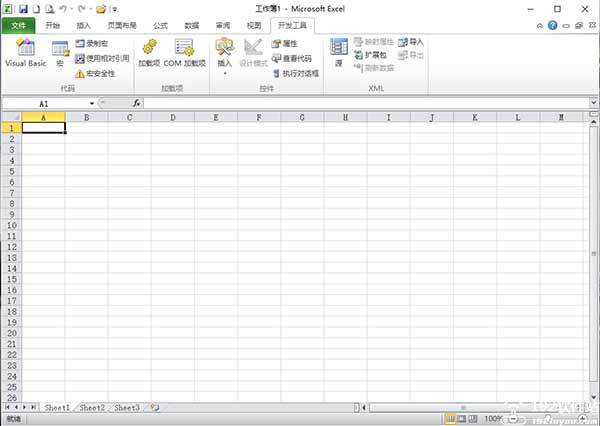This screenshot has width=600, height=426.
Task: Open the 文件 file menu
Action: tap(17, 24)
